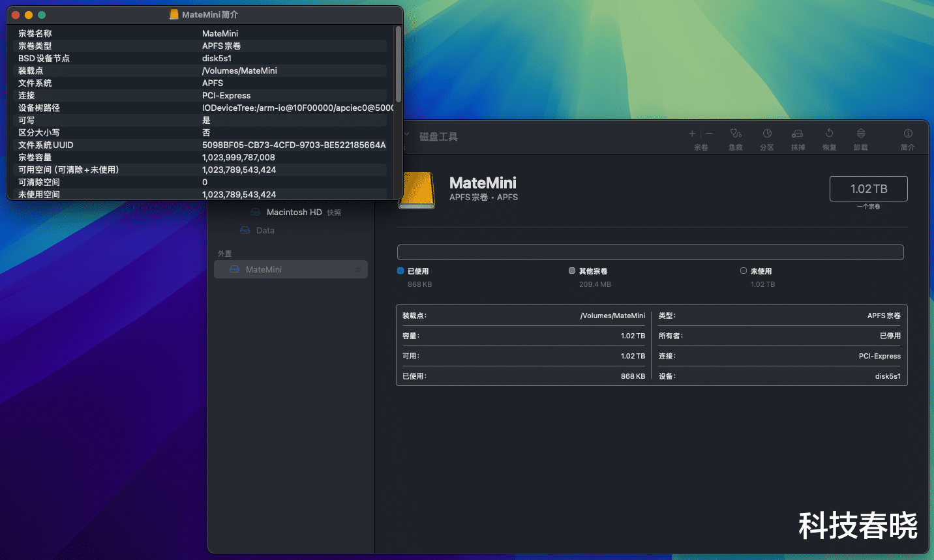Click the MateMini heading in Disk Utility main pane
The width and height of the screenshot is (934, 560).
pos(483,183)
